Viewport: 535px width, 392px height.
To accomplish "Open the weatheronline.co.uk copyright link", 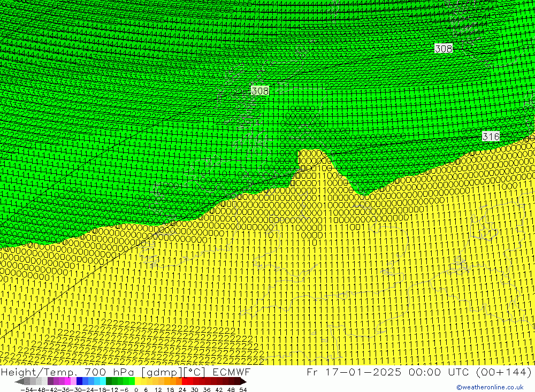I will pos(490,387).
